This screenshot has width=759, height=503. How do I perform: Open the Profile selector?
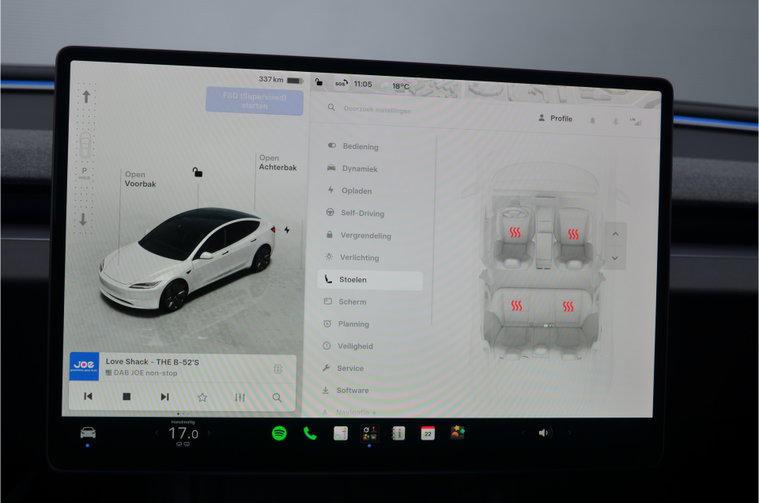[x=555, y=118]
